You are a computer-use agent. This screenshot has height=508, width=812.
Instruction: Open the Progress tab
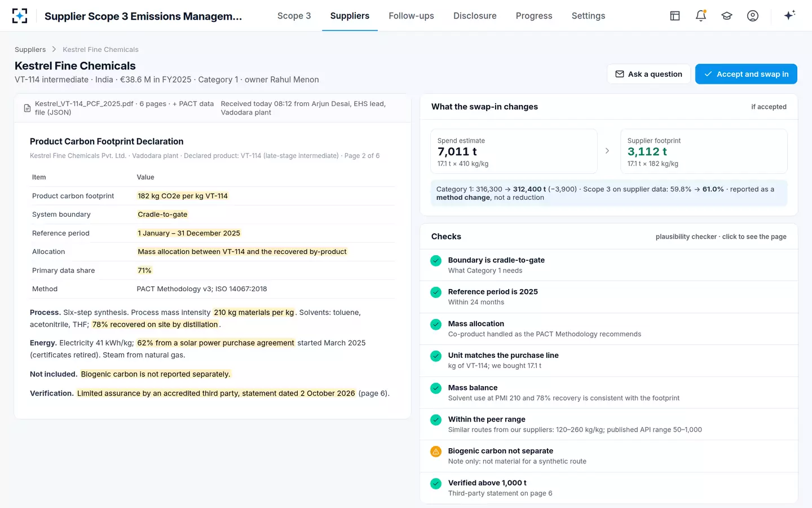pos(534,16)
